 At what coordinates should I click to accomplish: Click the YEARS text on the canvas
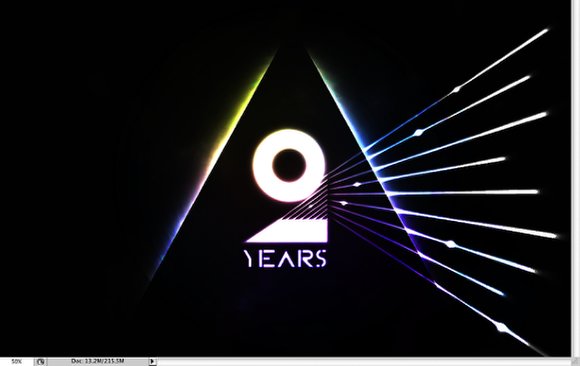(x=285, y=258)
